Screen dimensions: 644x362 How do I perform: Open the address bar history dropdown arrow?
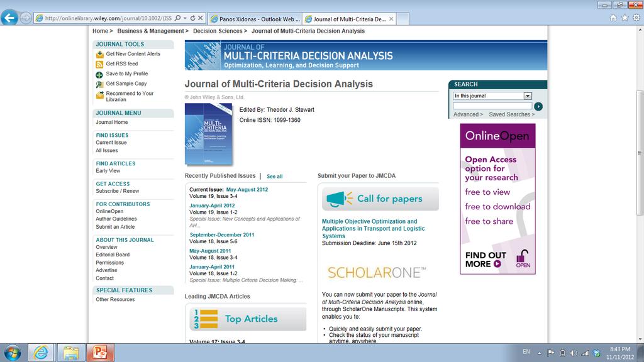click(185, 18)
